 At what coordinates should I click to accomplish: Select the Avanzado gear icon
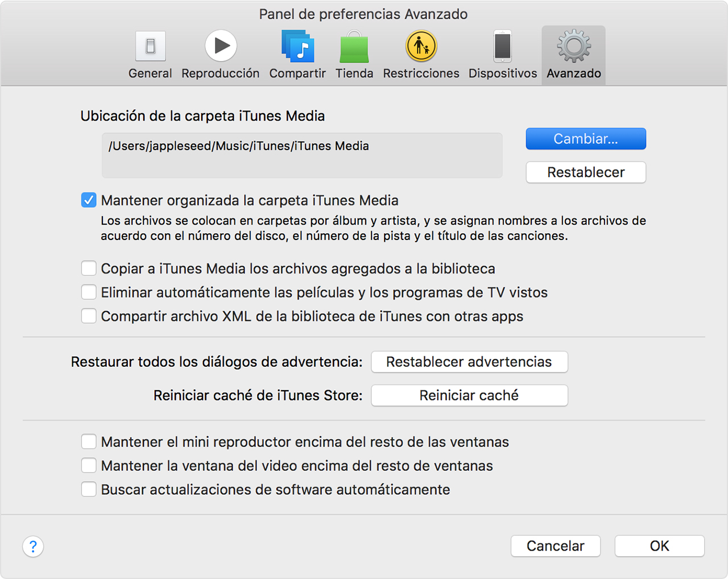pos(573,46)
